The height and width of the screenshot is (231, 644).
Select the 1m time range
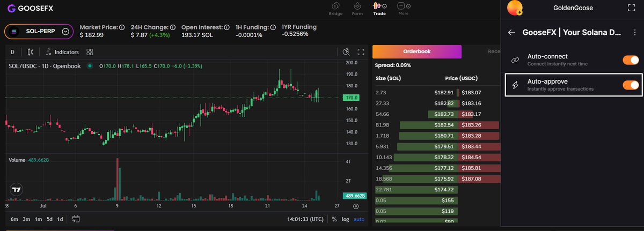coord(38,219)
